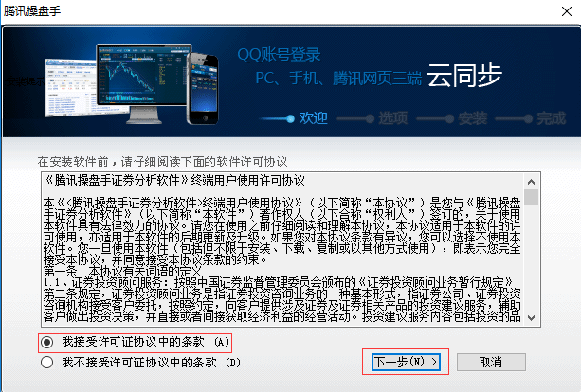
Task: Click the instruction "在安装软件前，请仔细阅读下面的软件许可协议"
Action: pos(162,161)
